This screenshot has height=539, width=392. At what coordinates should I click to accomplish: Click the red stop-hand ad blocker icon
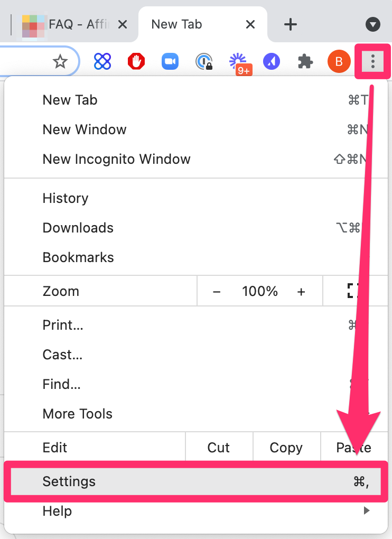click(136, 62)
